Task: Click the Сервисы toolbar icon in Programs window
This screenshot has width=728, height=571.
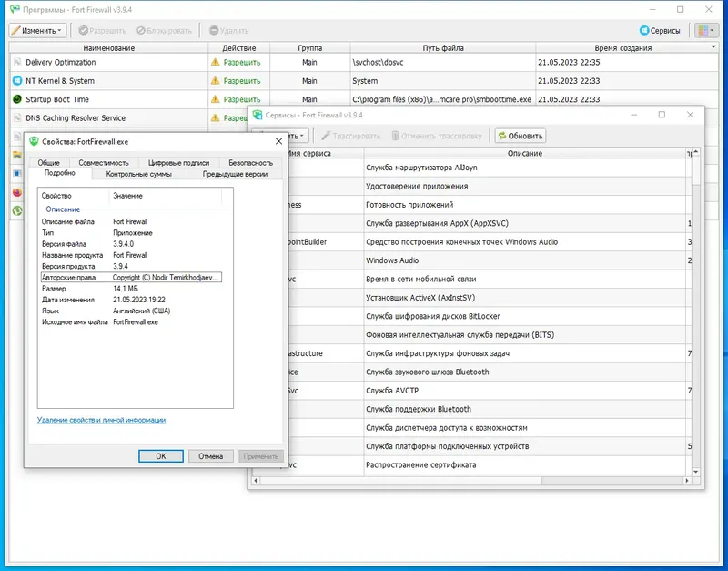Action: (x=644, y=31)
